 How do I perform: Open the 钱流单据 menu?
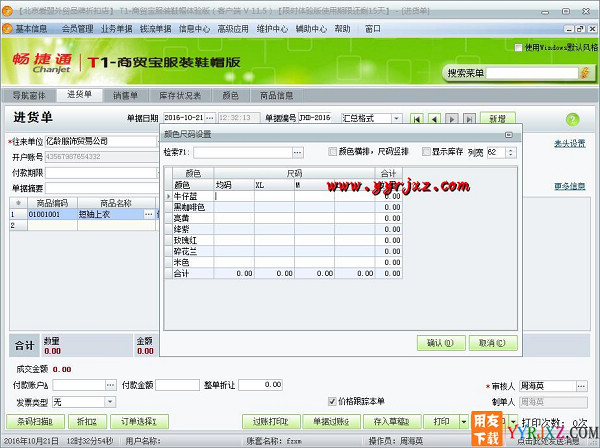tap(155, 29)
